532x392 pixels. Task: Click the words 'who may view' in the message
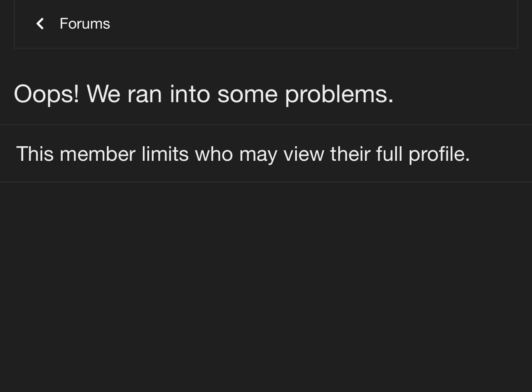259,154
